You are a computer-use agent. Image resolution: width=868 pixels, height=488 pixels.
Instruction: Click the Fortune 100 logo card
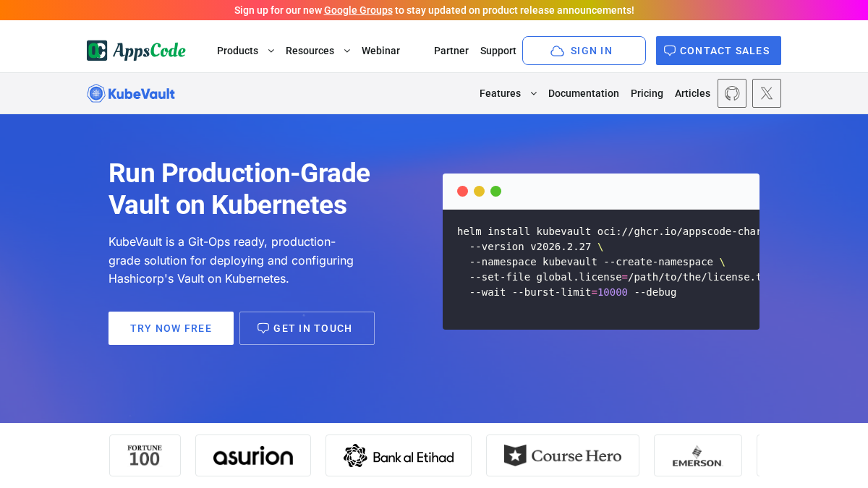click(x=145, y=455)
